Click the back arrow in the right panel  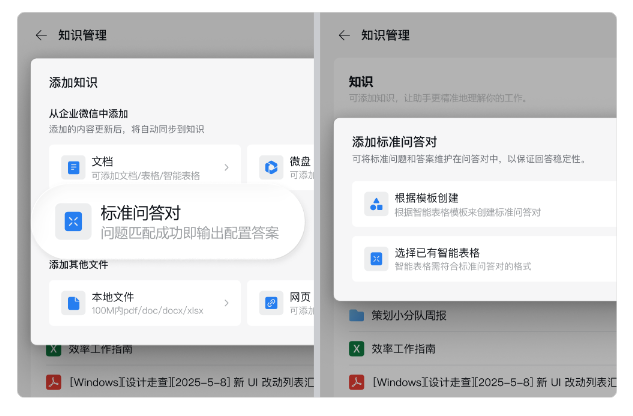[344, 35]
